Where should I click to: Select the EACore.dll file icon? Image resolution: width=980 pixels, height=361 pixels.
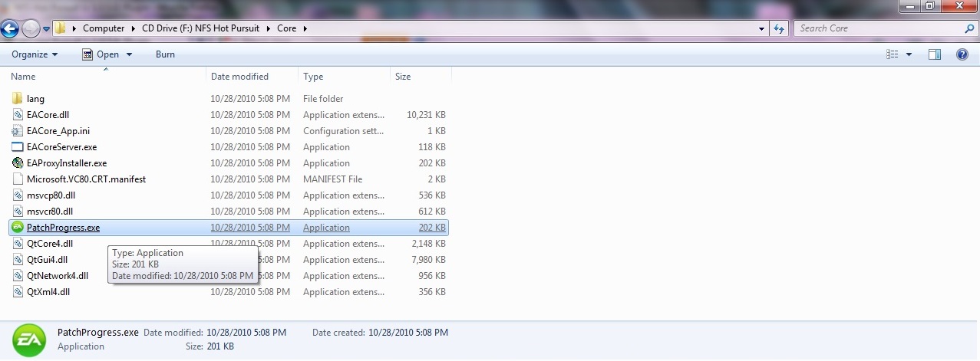point(18,115)
